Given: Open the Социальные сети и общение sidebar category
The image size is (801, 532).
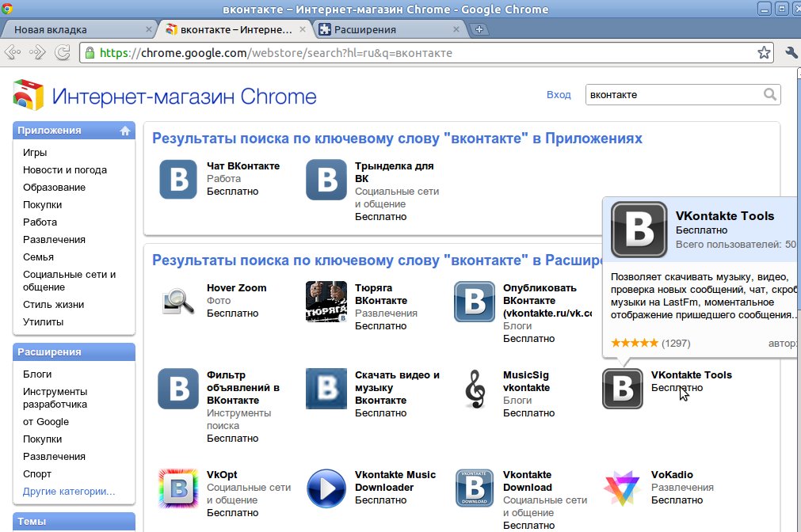Looking at the screenshot, I should [70, 281].
